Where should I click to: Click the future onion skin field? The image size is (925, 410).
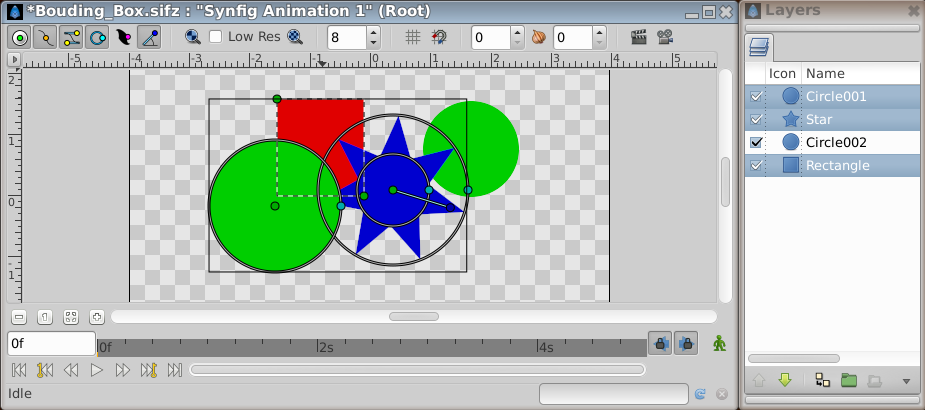[573, 38]
